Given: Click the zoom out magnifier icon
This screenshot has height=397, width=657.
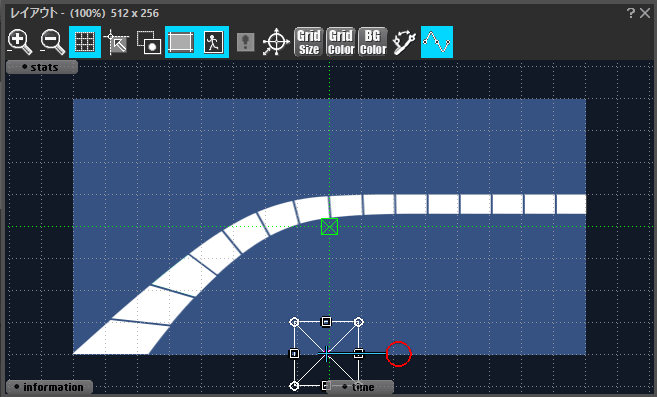Looking at the screenshot, I should coord(52,42).
